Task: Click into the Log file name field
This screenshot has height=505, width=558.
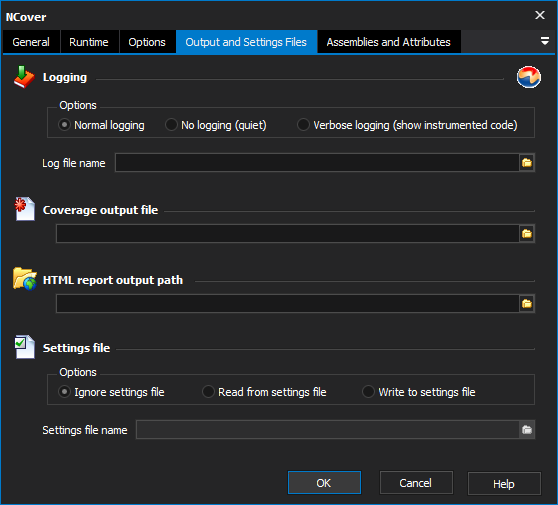Action: (317, 163)
